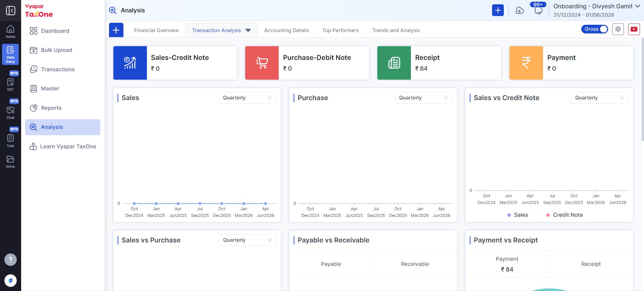Open the YouTube video tutorial icon
644x291 pixels.
click(x=634, y=29)
